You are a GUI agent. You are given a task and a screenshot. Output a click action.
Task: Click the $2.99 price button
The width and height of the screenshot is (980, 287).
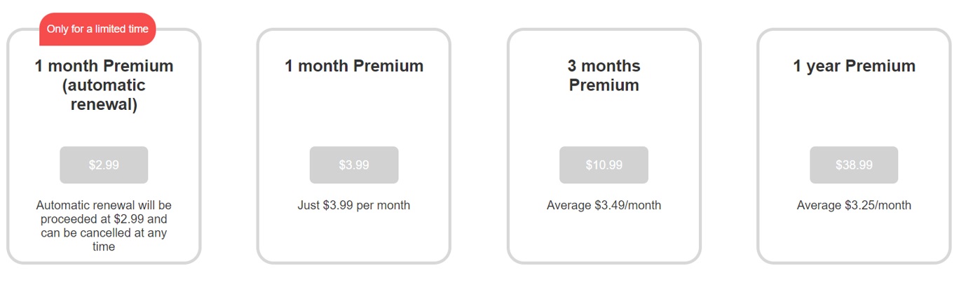104,165
